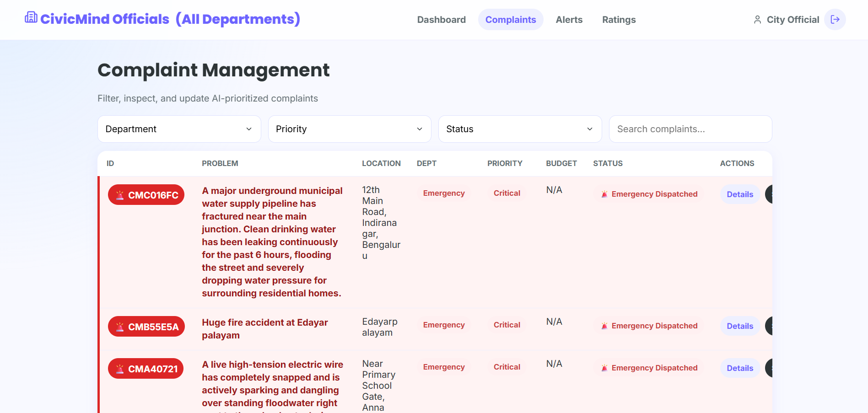Expand the Department filter dropdown
The width and height of the screenshot is (868, 413).
(x=179, y=129)
